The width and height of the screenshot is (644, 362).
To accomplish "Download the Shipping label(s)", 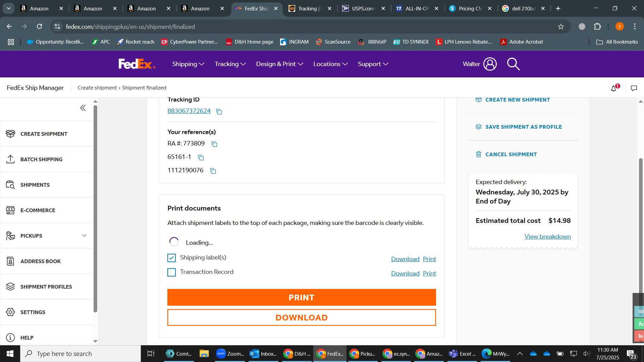I will [x=405, y=259].
